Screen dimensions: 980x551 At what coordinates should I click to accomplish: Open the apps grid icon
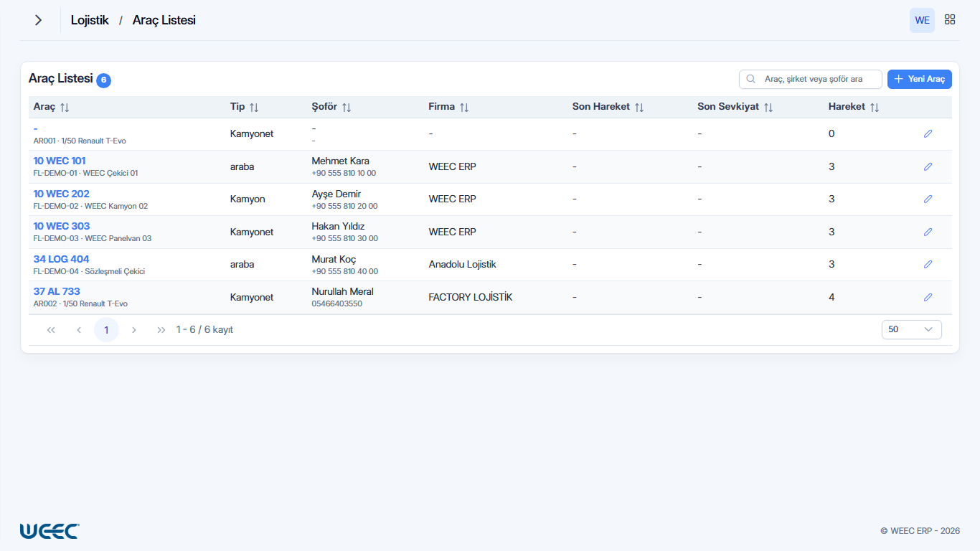coord(950,20)
